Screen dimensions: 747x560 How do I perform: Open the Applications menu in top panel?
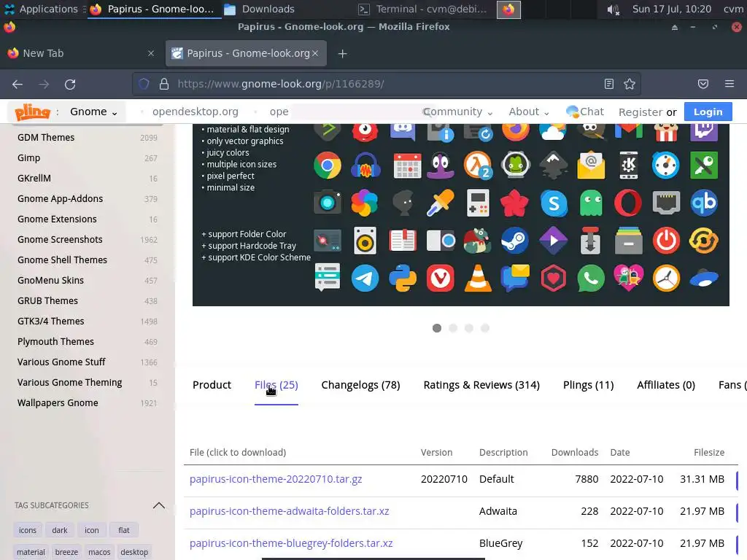[x=41, y=9]
